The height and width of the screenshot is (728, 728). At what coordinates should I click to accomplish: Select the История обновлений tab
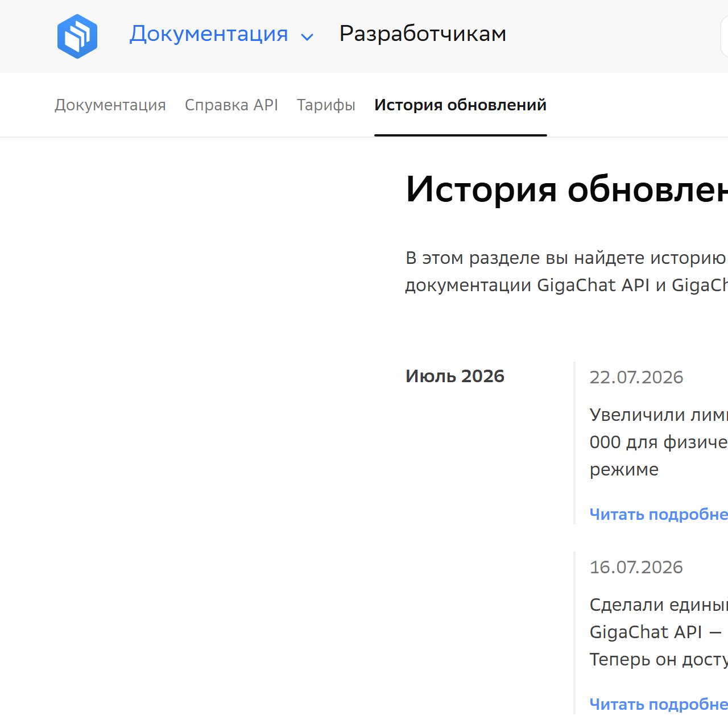coord(461,105)
